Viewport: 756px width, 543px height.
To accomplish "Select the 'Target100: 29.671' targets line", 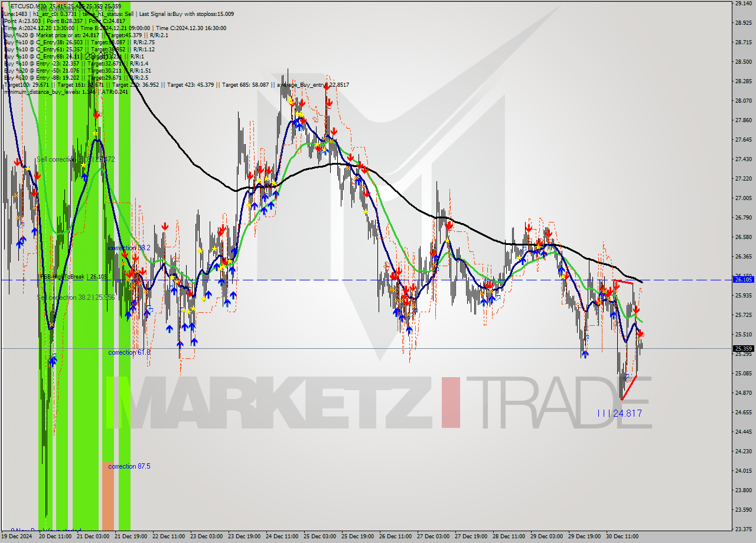I will (176, 84).
